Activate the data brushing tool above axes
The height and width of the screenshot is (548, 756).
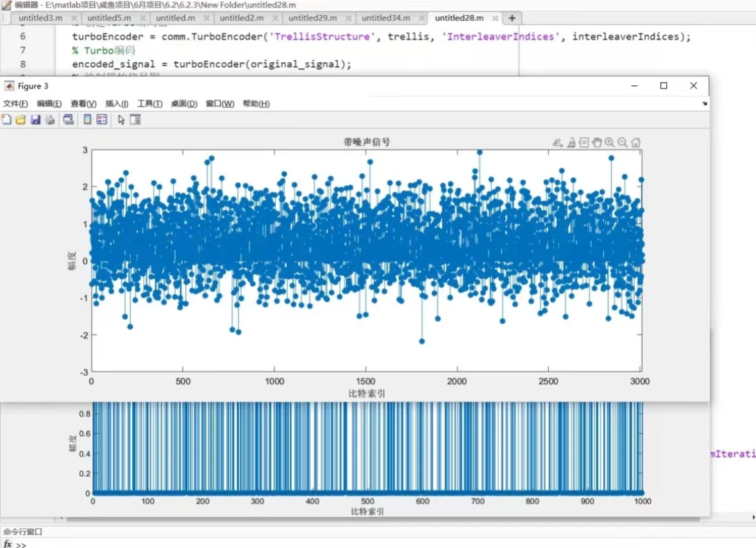(x=571, y=143)
